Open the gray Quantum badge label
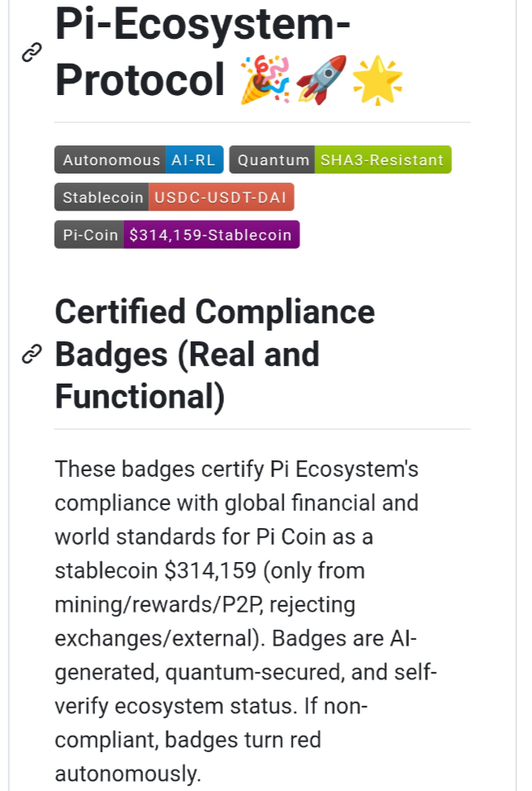Image resolution: width=532 pixels, height=791 pixels. click(x=273, y=160)
